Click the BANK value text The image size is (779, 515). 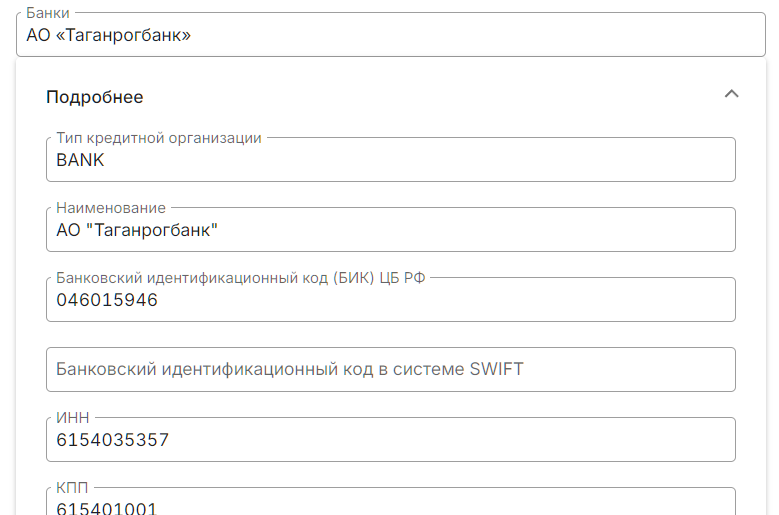point(81,160)
